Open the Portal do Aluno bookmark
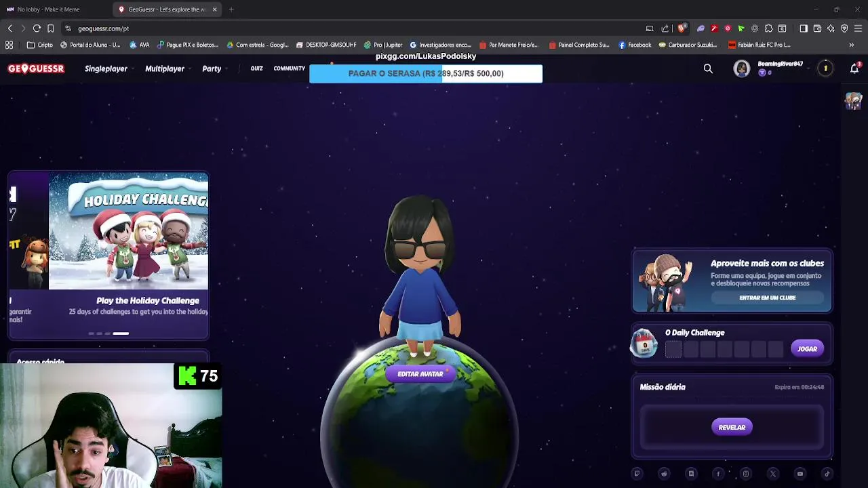The height and width of the screenshot is (488, 868). coord(90,45)
